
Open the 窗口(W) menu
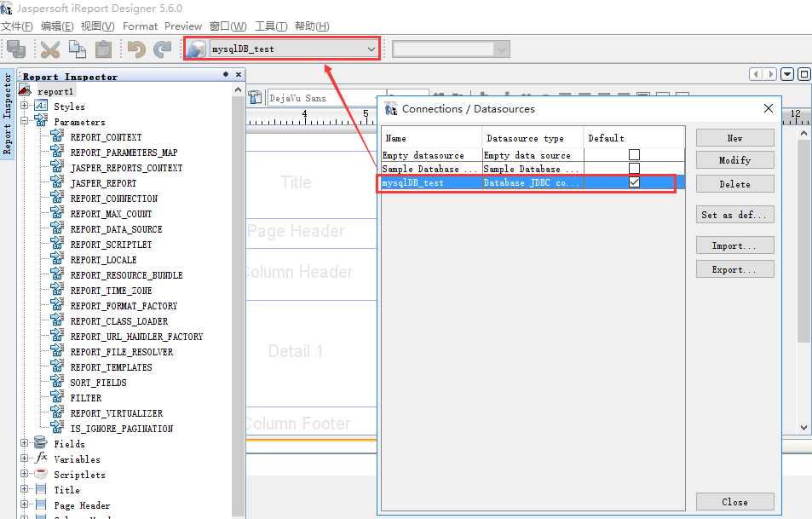pos(227,26)
